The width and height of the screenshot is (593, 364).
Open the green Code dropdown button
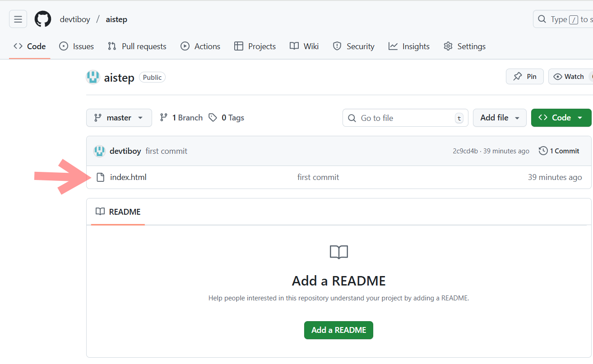561,118
